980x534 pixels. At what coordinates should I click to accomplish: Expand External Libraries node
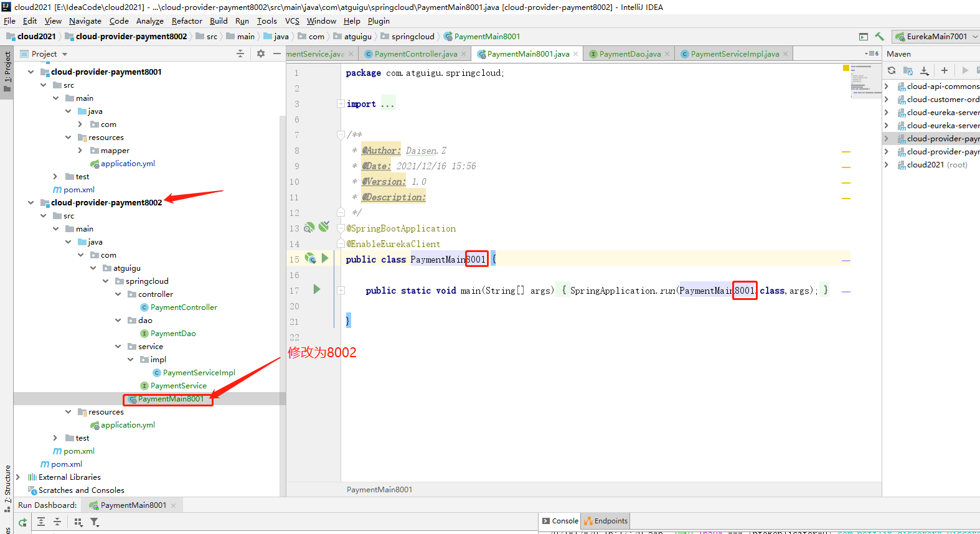click(x=18, y=477)
